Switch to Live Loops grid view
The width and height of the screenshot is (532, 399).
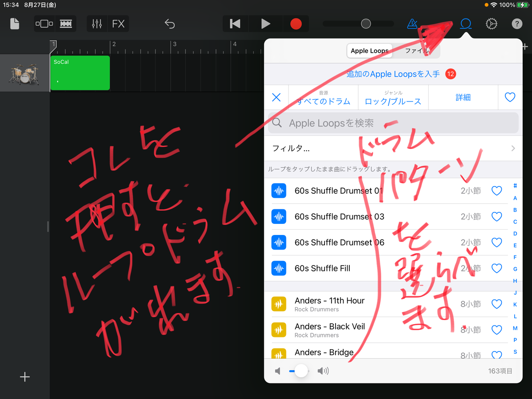(44, 23)
